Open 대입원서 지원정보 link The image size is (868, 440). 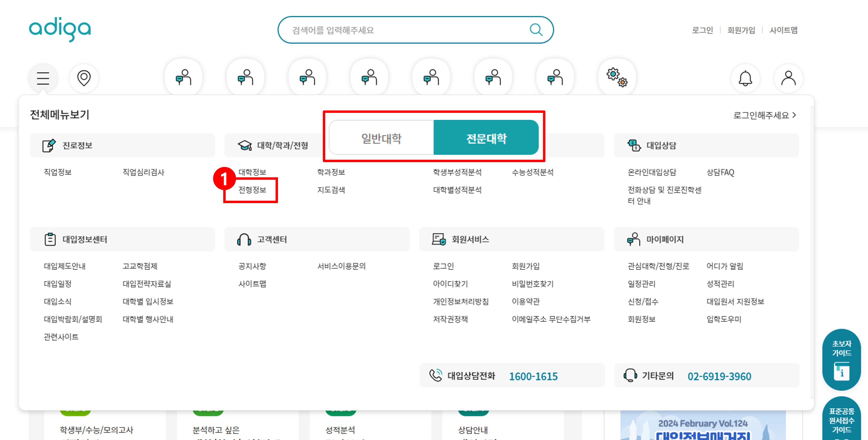tap(735, 302)
